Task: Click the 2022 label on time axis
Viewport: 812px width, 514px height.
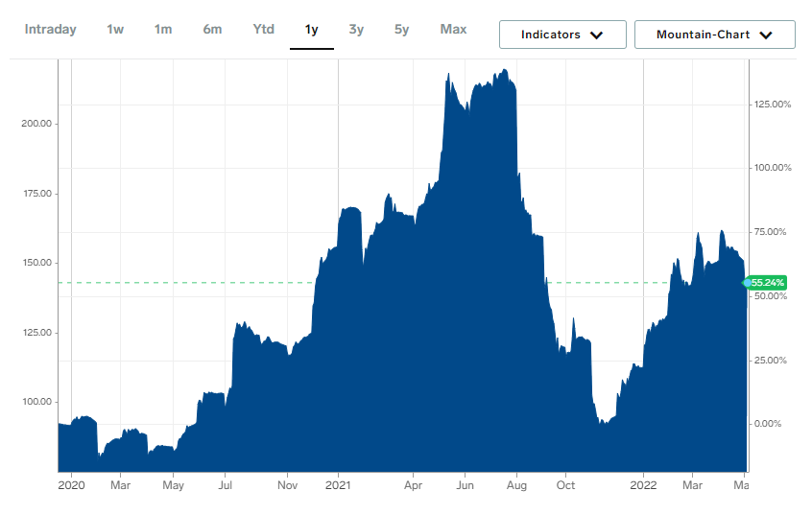Action: tap(643, 485)
